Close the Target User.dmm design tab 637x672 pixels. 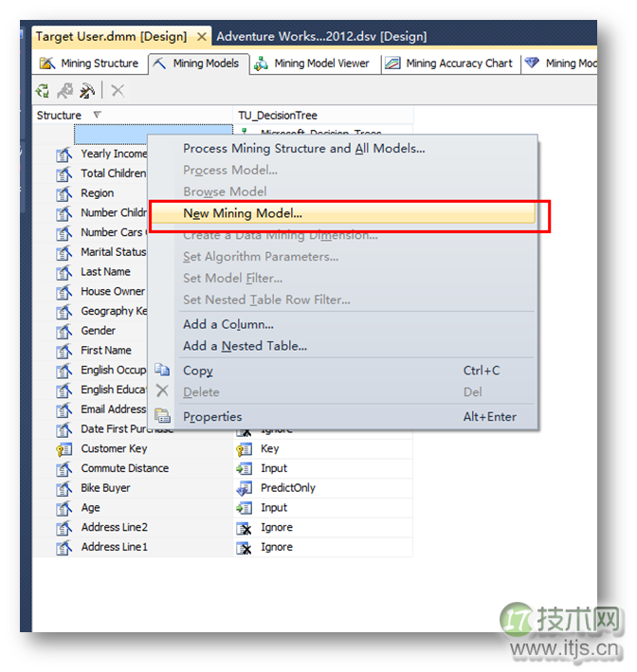pos(201,37)
